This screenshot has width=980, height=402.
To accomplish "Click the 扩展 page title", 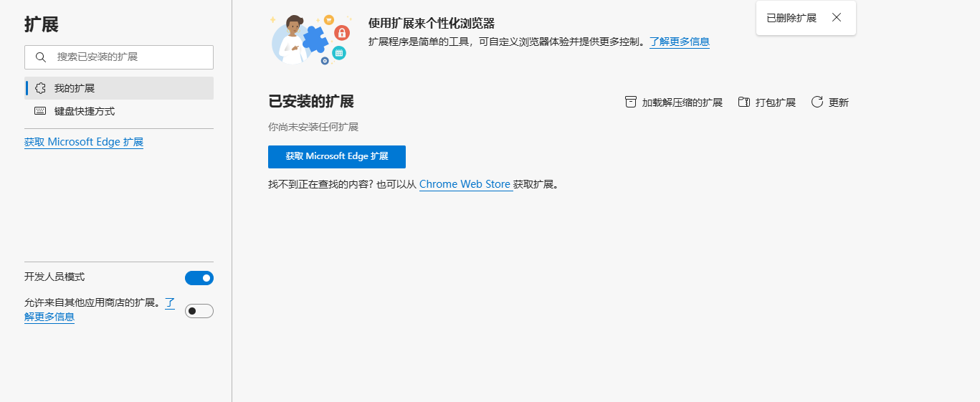I will point(42,24).
